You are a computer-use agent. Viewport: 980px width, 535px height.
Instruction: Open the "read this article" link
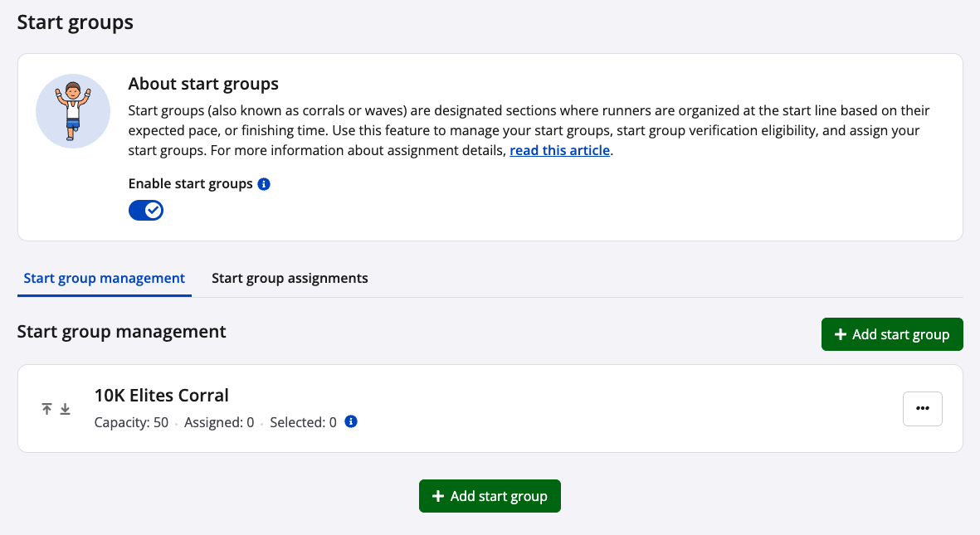[559, 151]
